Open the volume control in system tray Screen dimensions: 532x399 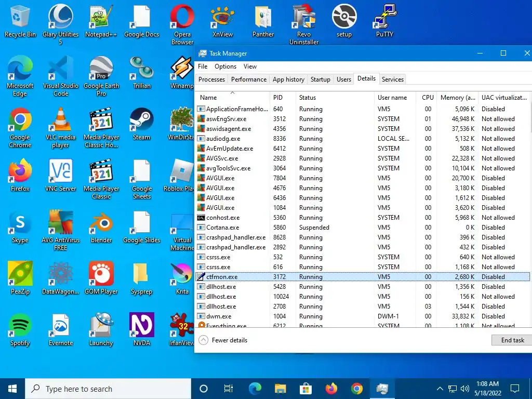click(x=465, y=389)
